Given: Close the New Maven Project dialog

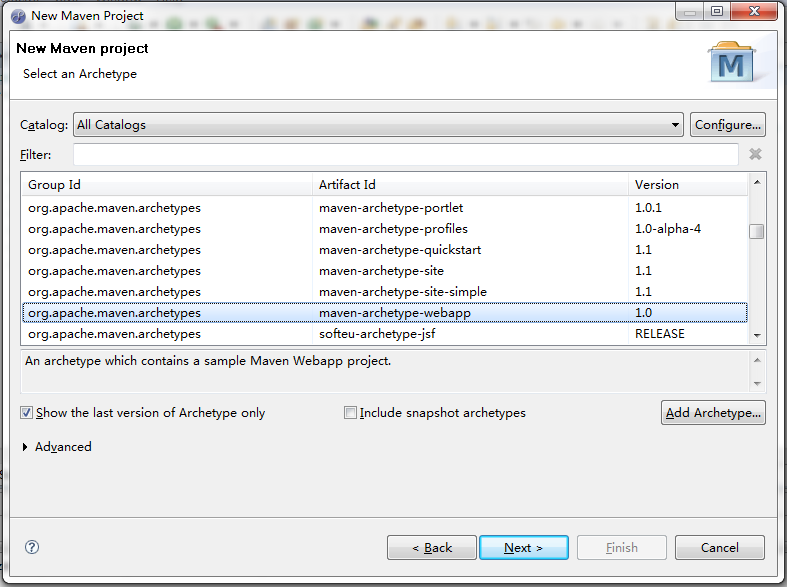Looking at the screenshot, I should click(x=754, y=11).
